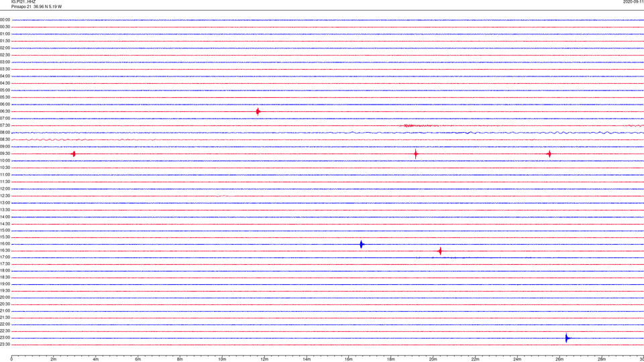Click the '28m' axis tick label

602,359
